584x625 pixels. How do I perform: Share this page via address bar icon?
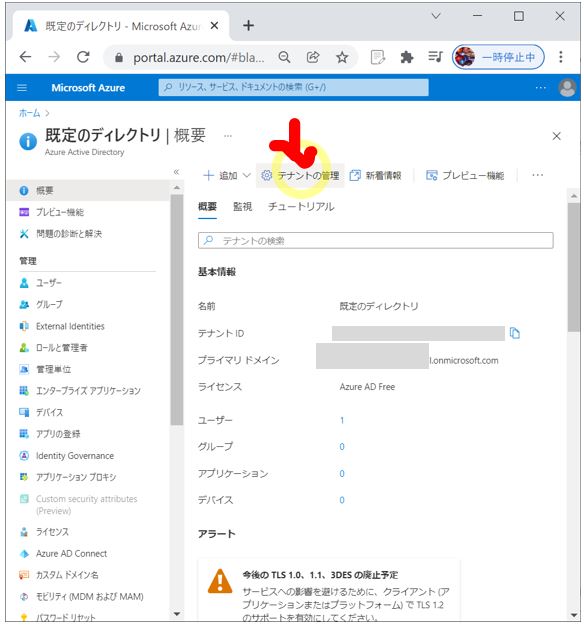[x=313, y=57]
